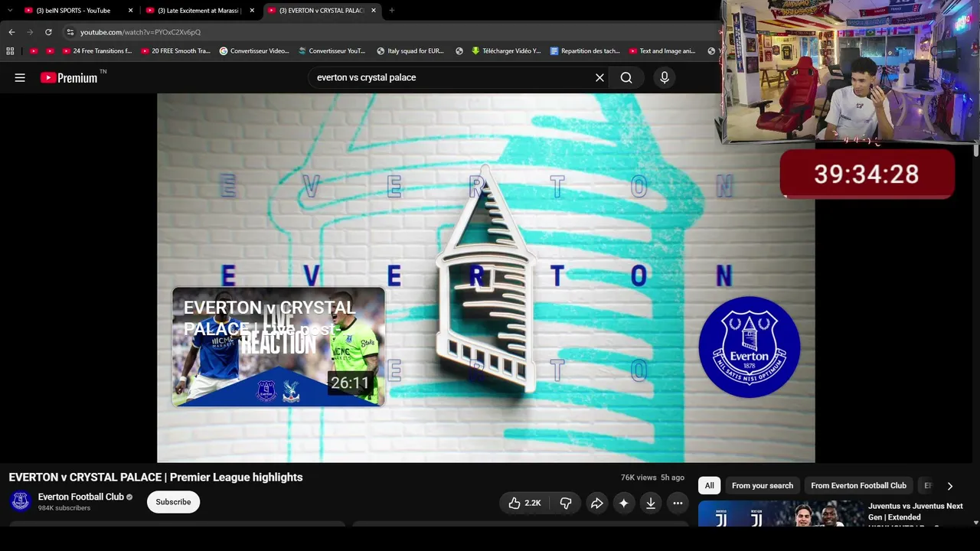980x551 pixels.
Task: Go to YouTube Premium home logo
Action: tap(70, 77)
